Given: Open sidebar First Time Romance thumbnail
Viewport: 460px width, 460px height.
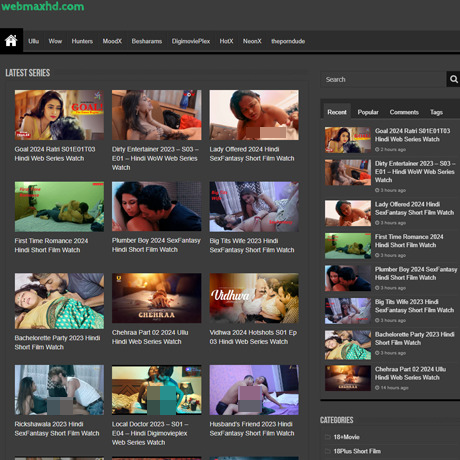Looking at the screenshot, I should pos(348,246).
